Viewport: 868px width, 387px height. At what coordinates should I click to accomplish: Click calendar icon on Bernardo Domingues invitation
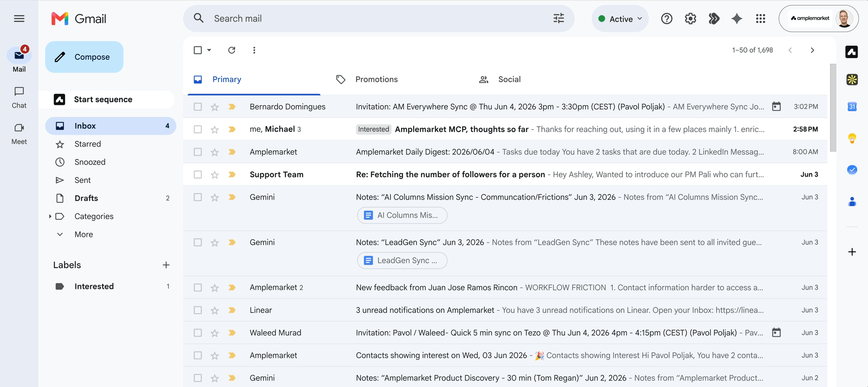coord(776,107)
